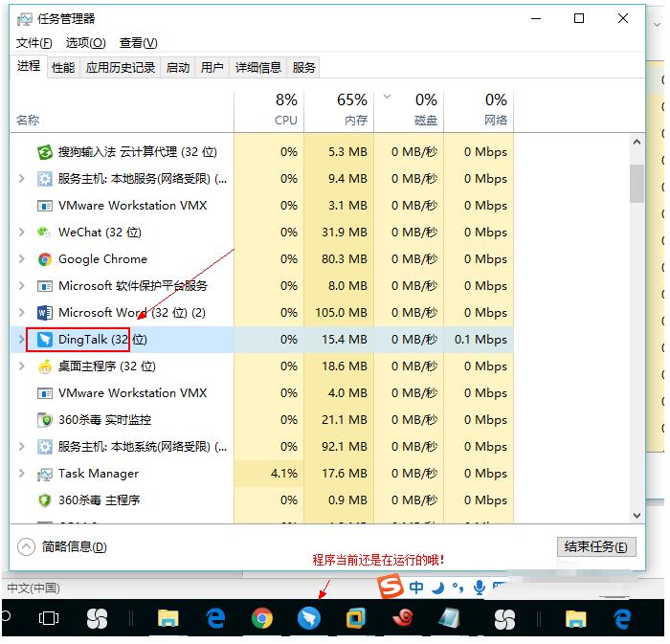Open the 文件(F) menu

point(34,43)
